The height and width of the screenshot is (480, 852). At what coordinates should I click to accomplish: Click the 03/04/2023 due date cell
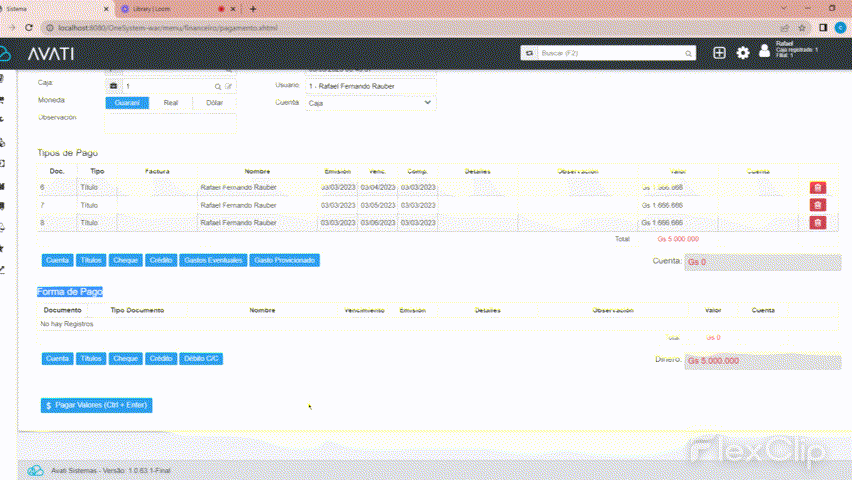[x=378, y=188]
